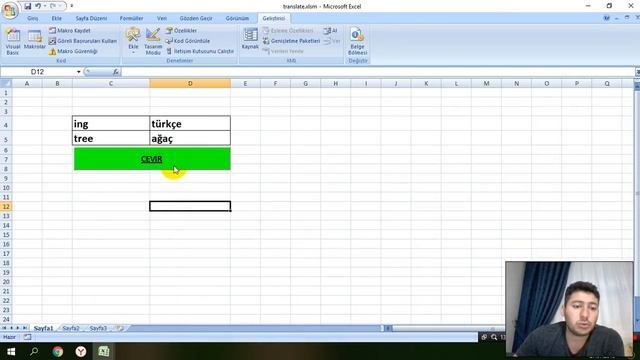Open control Özellikler
Viewport: 640px width, 360px height.
click(x=181, y=31)
